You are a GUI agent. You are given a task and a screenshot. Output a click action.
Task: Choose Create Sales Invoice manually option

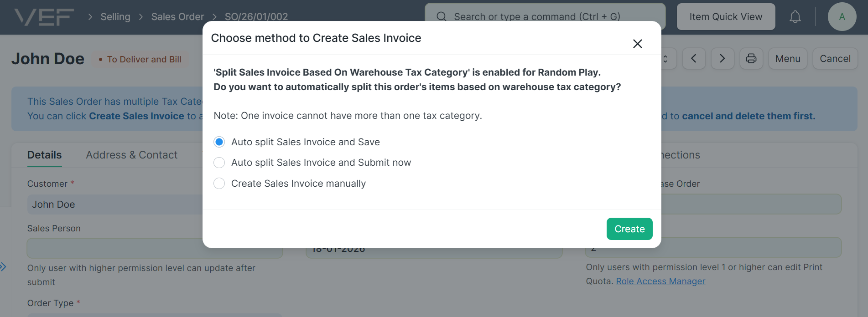[x=219, y=184]
